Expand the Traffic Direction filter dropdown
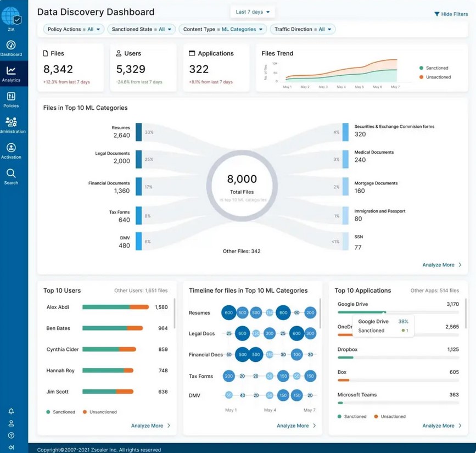Image resolution: width=476 pixels, height=453 pixels. [303, 29]
